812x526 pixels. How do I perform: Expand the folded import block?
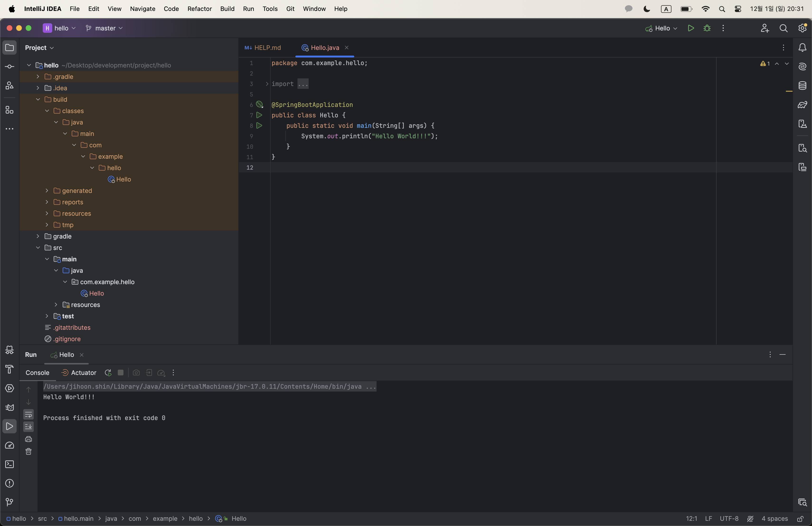[x=267, y=84]
